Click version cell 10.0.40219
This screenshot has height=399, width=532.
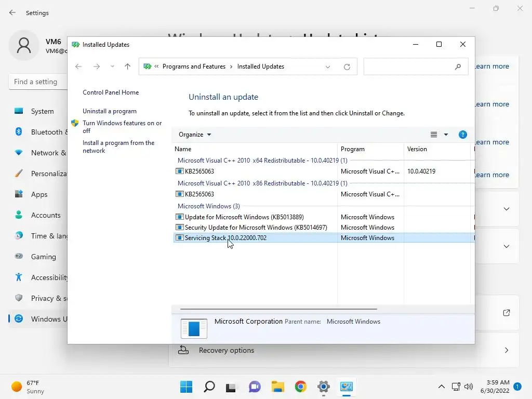(421, 171)
